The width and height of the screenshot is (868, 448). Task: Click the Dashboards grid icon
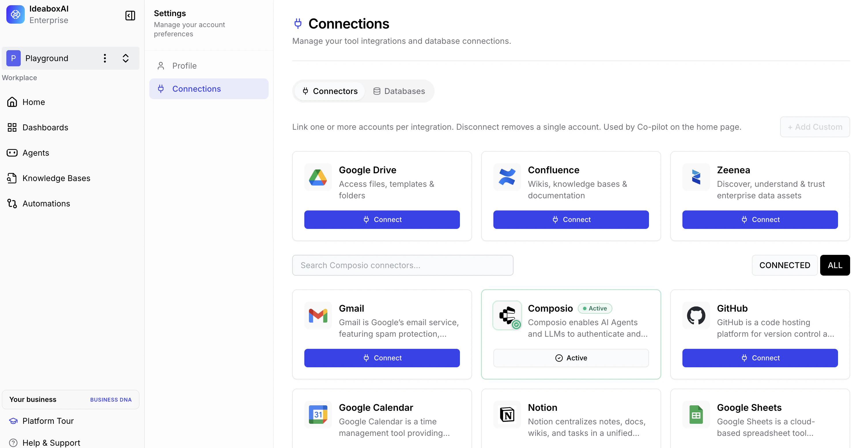coord(12,127)
